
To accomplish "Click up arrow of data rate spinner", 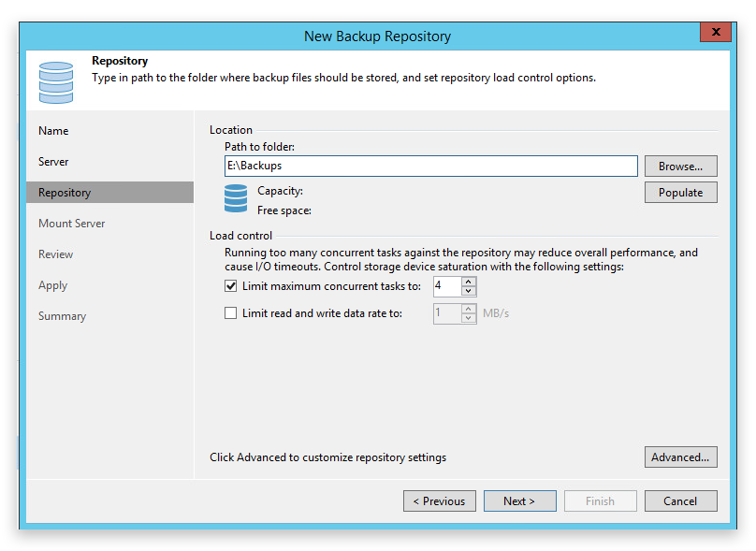I will [x=468, y=309].
